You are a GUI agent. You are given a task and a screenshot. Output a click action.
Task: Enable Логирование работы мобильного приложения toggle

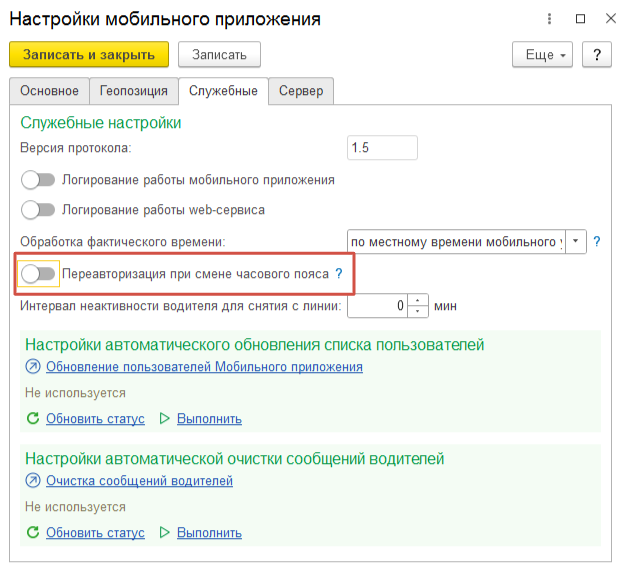click(x=38, y=180)
